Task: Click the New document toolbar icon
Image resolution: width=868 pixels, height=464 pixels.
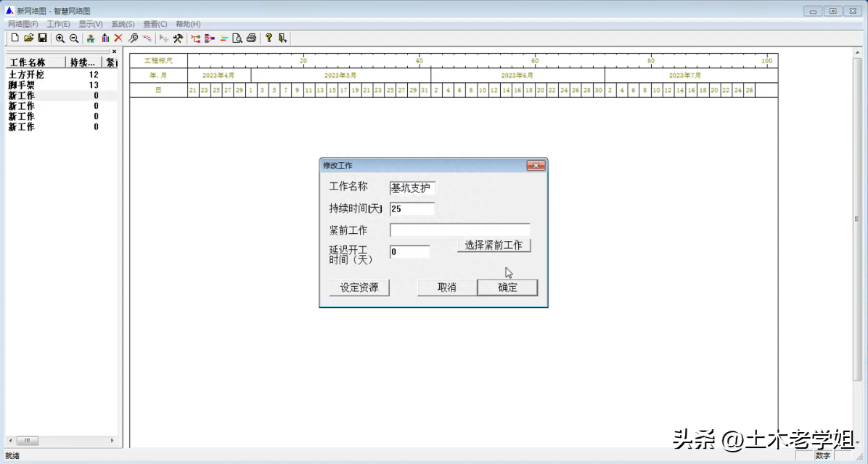Action: pos(15,38)
